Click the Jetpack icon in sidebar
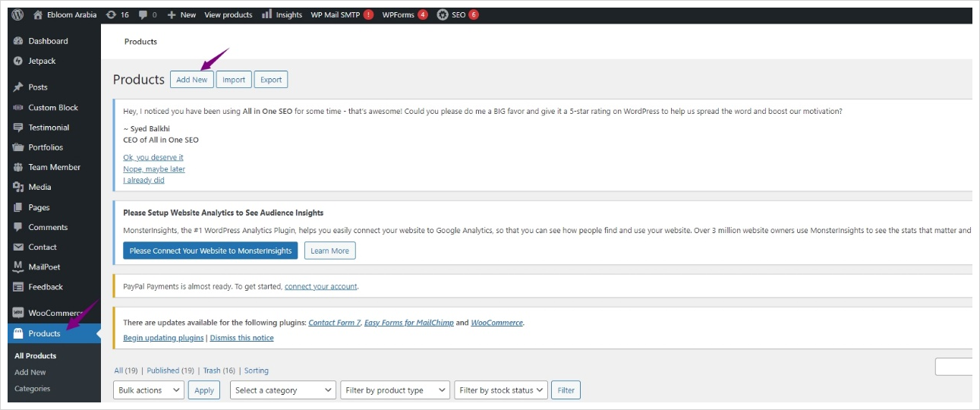This screenshot has width=980, height=410. (x=18, y=61)
